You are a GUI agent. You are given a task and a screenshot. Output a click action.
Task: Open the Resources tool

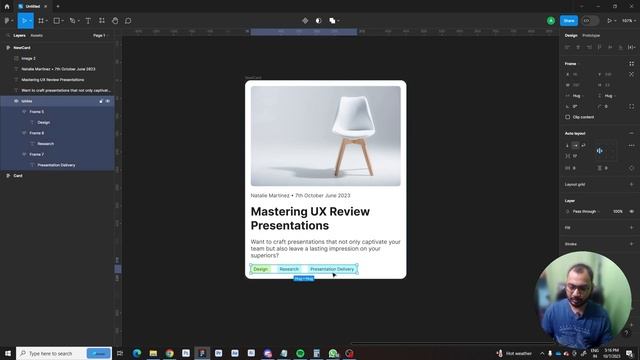click(x=102, y=20)
